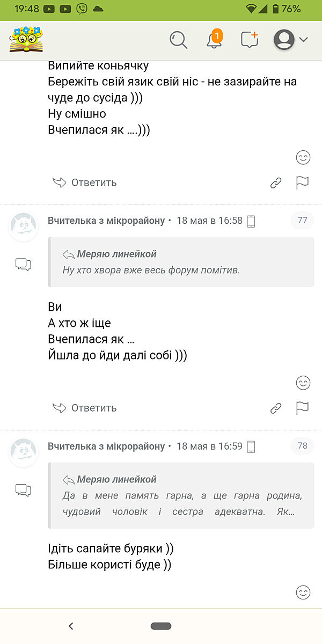Add emoji reaction to comment 77
This screenshot has height=644, width=322.
(x=303, y=383)
